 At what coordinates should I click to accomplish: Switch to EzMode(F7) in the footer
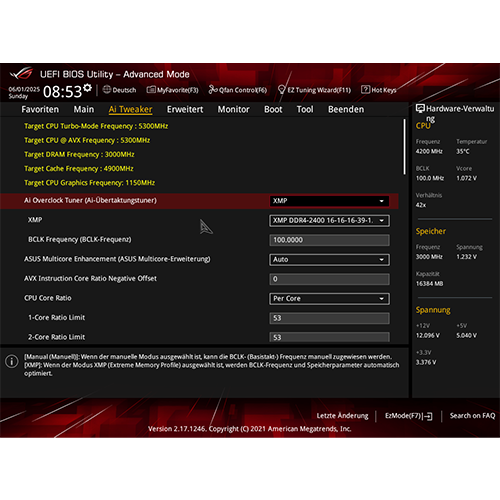[x=408, y=416]
